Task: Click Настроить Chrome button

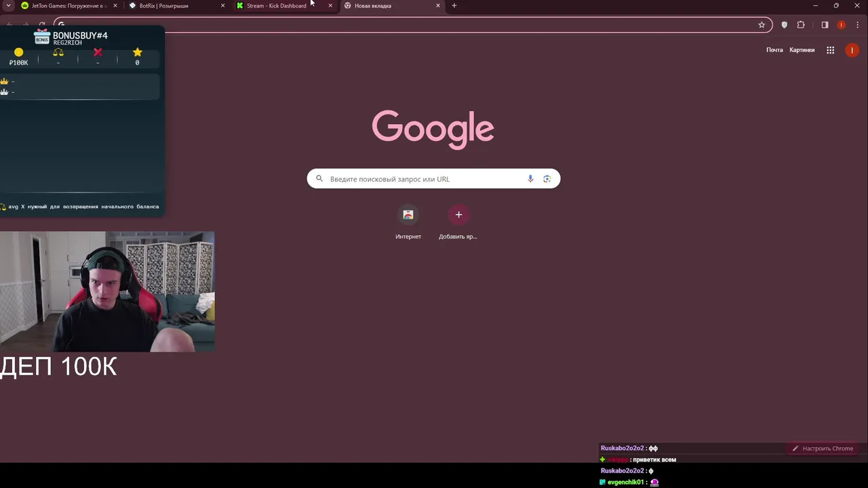Action: [823, 449]
